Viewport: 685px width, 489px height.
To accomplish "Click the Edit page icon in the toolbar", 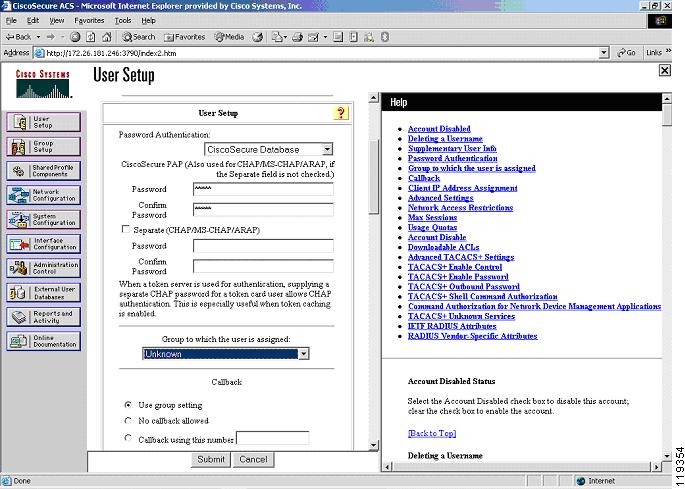I will [313, 37].
